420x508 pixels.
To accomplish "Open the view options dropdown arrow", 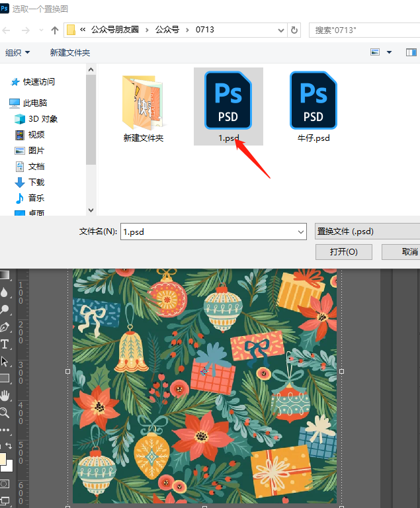I will 389,52.
